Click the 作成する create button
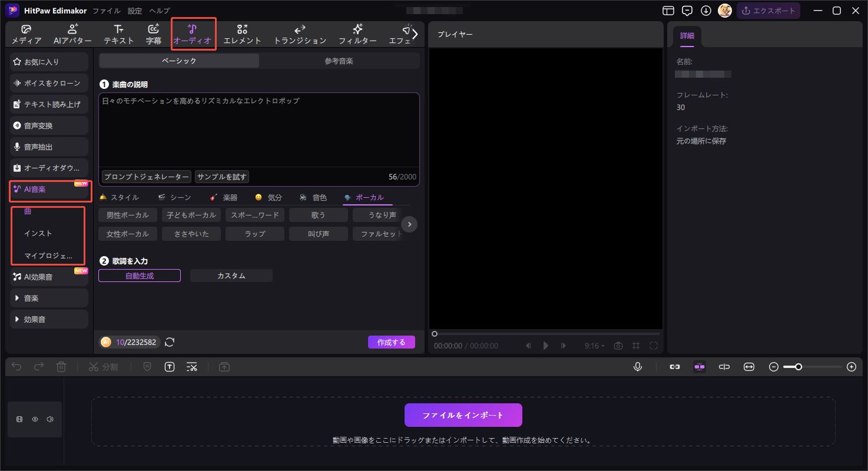Image resolution: width=868 pixels, height=471 pixels. click(392, 342)
